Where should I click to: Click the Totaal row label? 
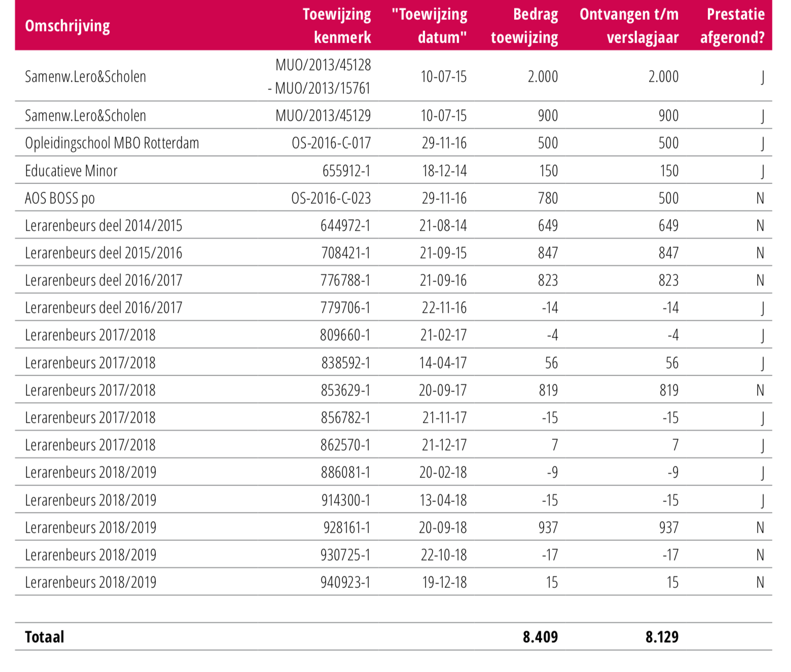click(x=45, y=637)
